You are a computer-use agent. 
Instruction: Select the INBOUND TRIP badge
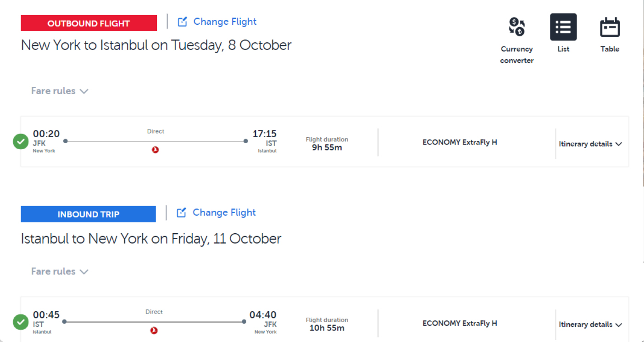point(88,213)
